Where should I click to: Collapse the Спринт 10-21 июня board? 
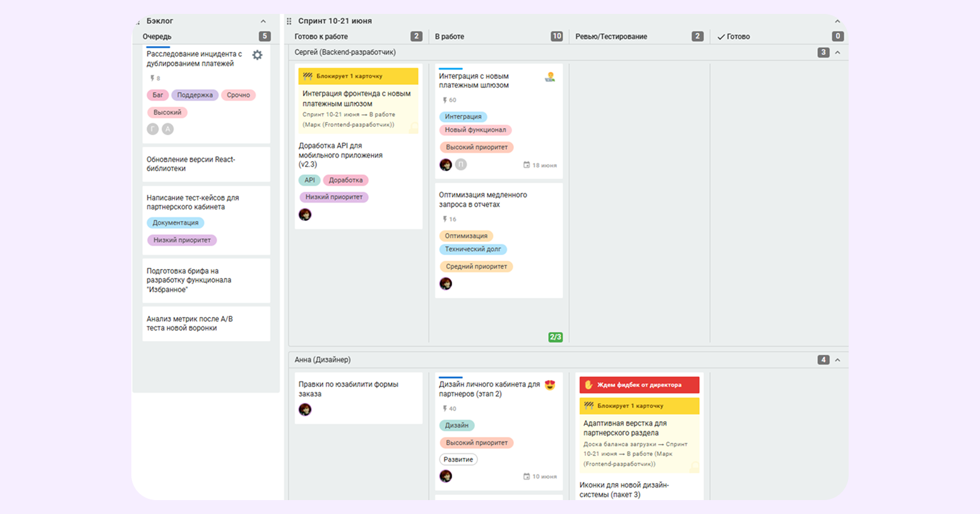pyautogui.click(x=837, y=21)
